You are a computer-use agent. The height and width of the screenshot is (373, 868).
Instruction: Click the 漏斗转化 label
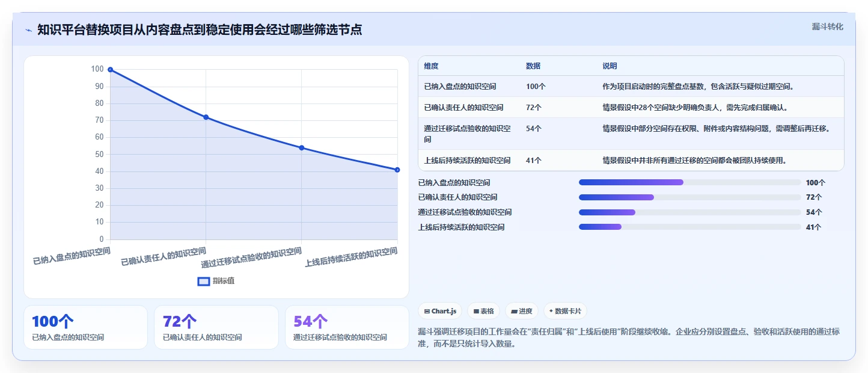tap(827, 27)
